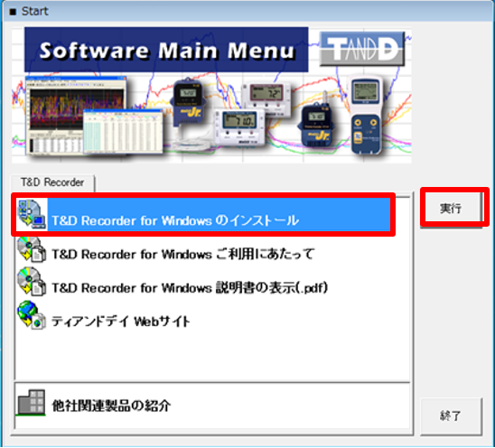Click the globe icon for Webサイト

[32, 315]
